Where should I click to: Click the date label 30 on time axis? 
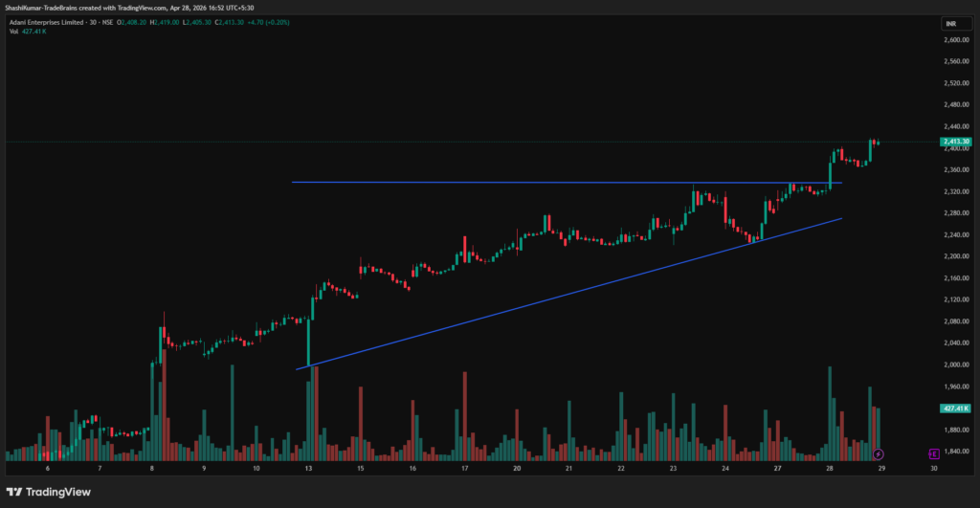coord(934,470)
